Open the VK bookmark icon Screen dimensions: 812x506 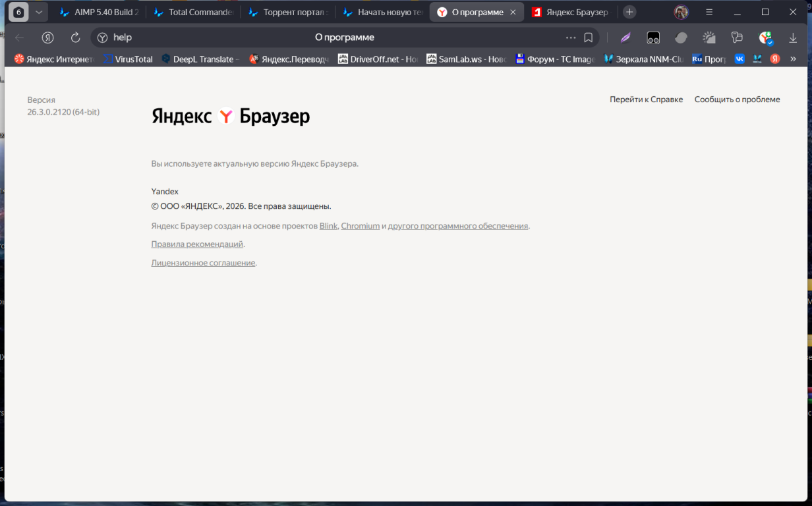(x=739, y=59)
